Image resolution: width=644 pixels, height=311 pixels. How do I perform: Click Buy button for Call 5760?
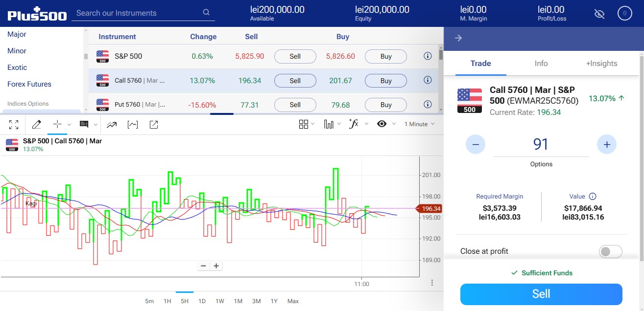click(x=386, y=81)
